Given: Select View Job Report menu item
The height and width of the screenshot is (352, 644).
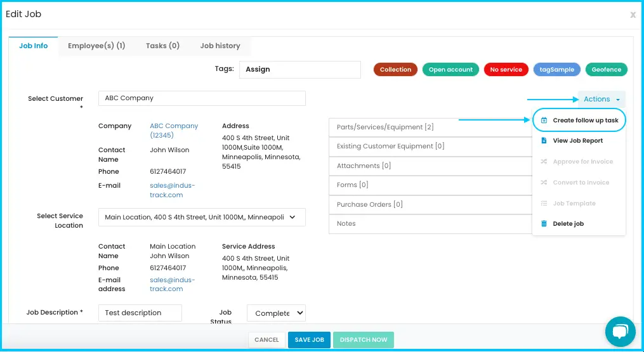Looking at the screenshot, I should pos(579,140).
